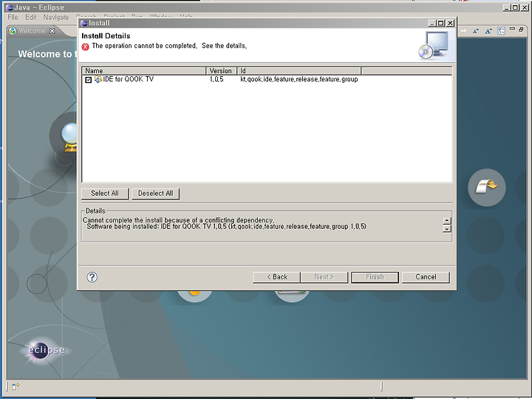
Task: Click the Eclipse icon in main window title bar
Action: [x=10, y=7]
